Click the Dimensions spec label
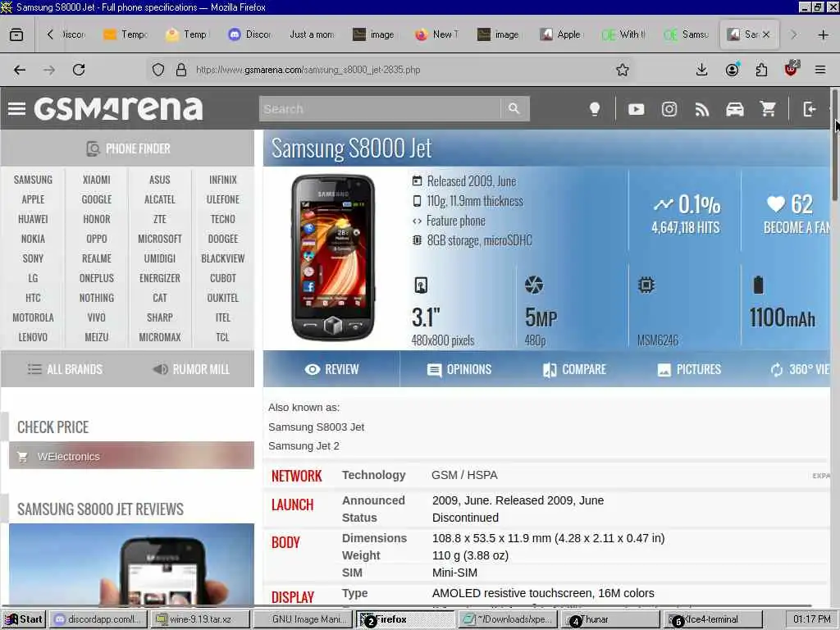This screenshot has width=840, height=630. (x=374, y=538)
